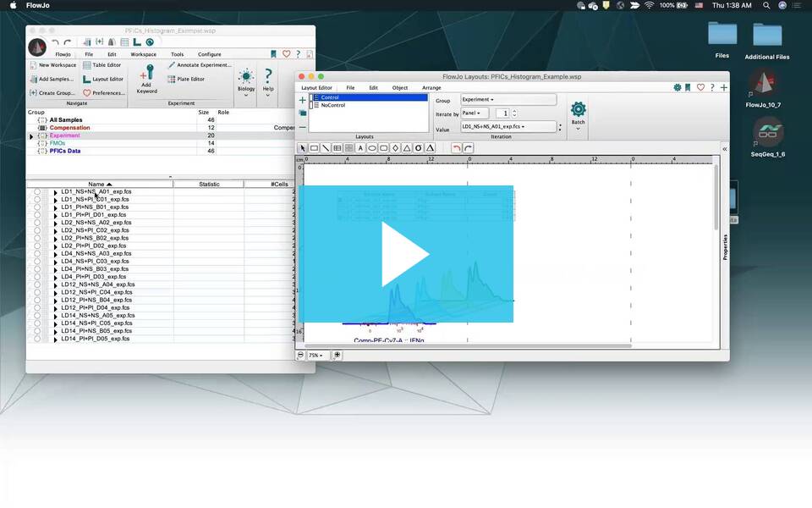
Task: Click the gear icon in Layouts window header
Action: (677, 87)
